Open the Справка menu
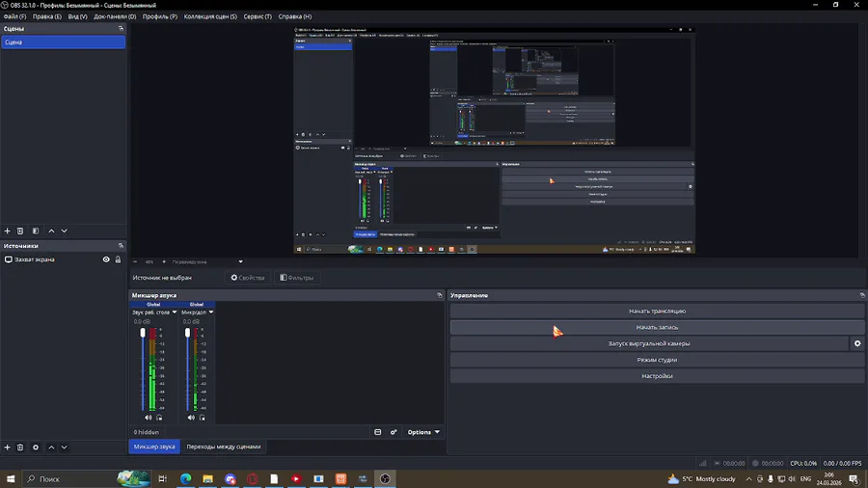Screen dimensions: 868x488 point(294,16)
